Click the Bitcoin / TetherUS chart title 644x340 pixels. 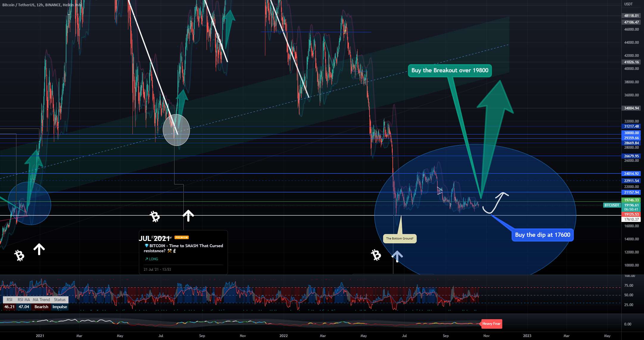pyautogui.click(x=42, y=5)
